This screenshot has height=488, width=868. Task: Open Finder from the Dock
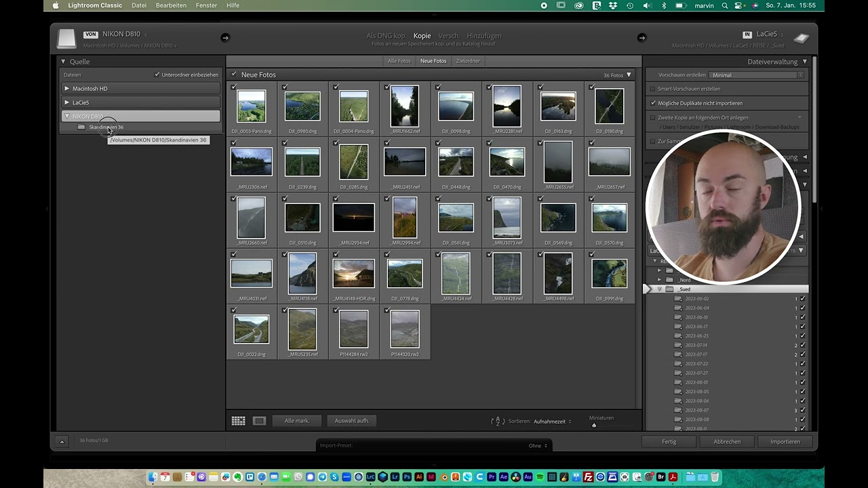(153, 477)
